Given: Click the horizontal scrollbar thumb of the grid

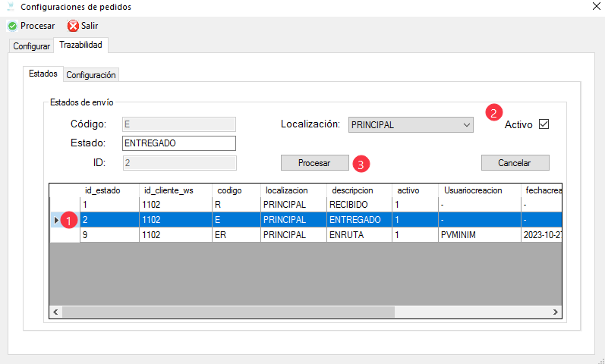Looking at the screenshot, I should point(228,312).
